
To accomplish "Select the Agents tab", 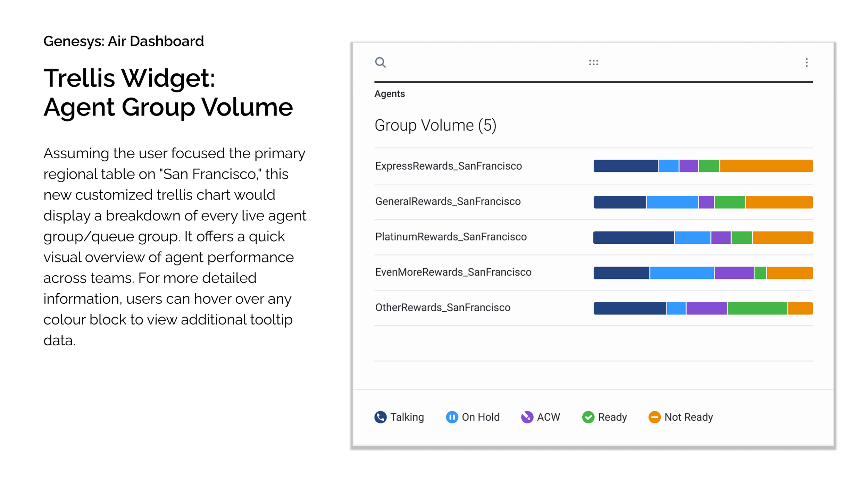I will tap(389, 94).
